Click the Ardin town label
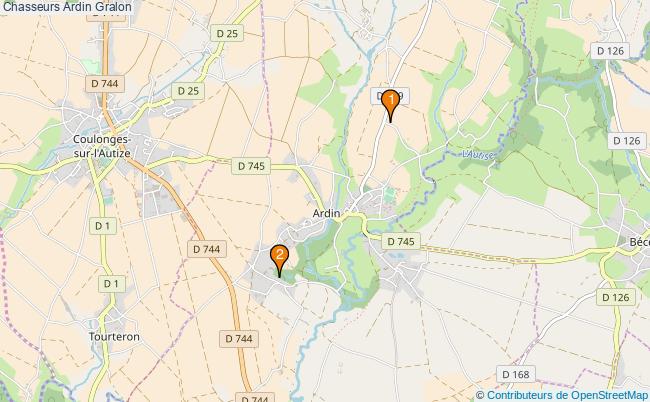Screen dimensions: 650x402 tap(326, 213)
